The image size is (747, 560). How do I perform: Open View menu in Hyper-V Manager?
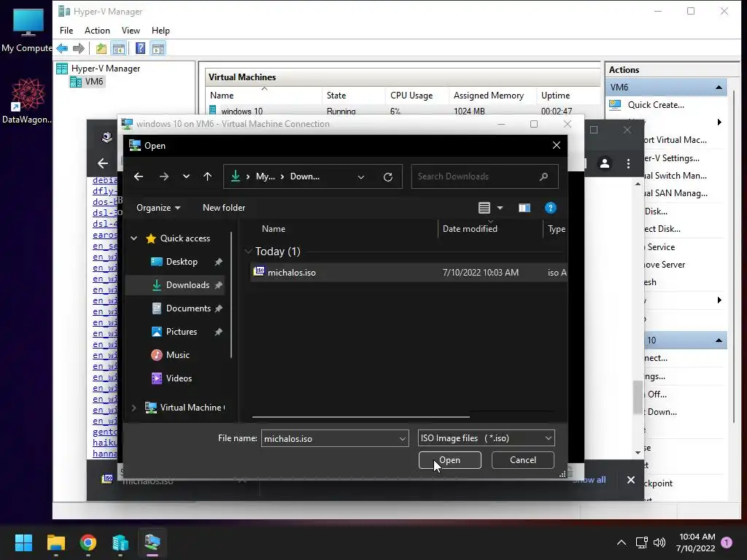[131, 31]
